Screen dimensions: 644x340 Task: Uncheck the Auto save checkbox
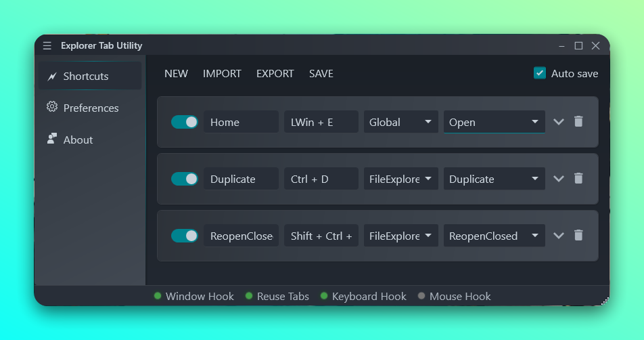[x=540, y=73]
